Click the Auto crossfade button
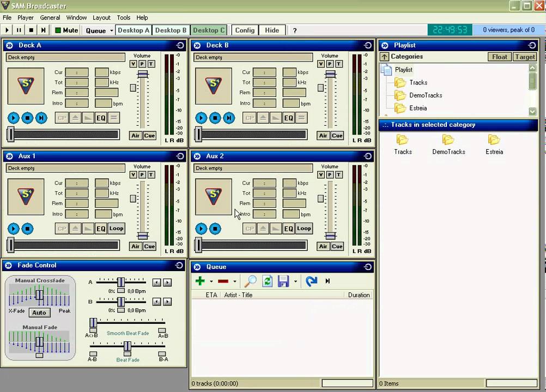Viewport: 546px width, 392px height. coord(39,313)
